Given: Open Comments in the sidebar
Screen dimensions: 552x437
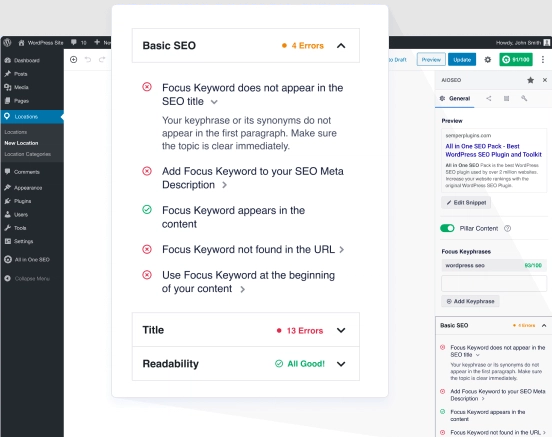Looking at the screenshot, I should 22,172.
